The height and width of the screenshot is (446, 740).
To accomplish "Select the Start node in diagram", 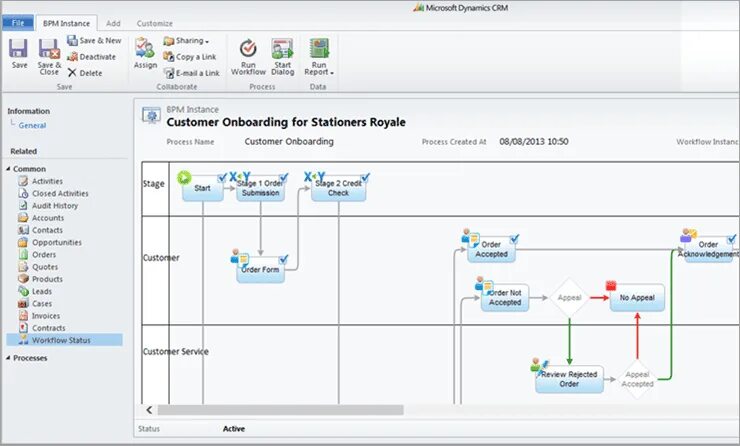I will 202,188.
